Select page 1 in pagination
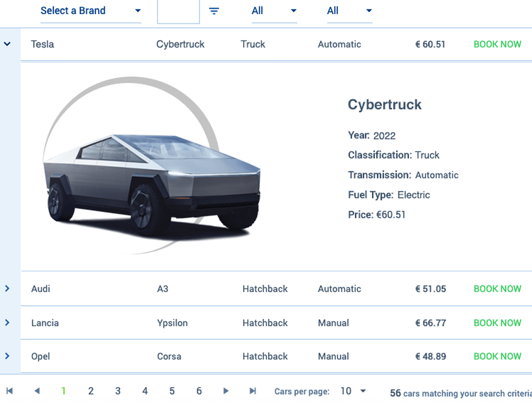 pyautogui.click(x=63, y=391)
